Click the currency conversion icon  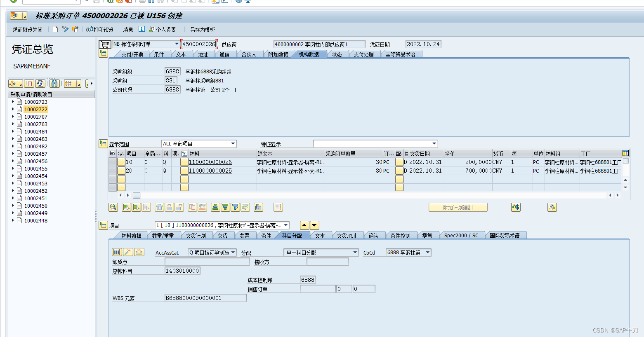pyautogui.click(x=516, y=207)
